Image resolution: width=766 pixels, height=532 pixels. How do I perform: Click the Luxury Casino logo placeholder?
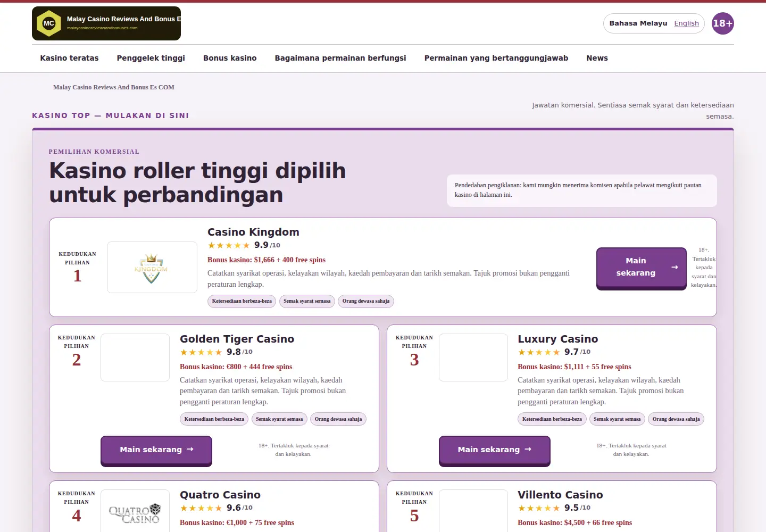point(473,358)
